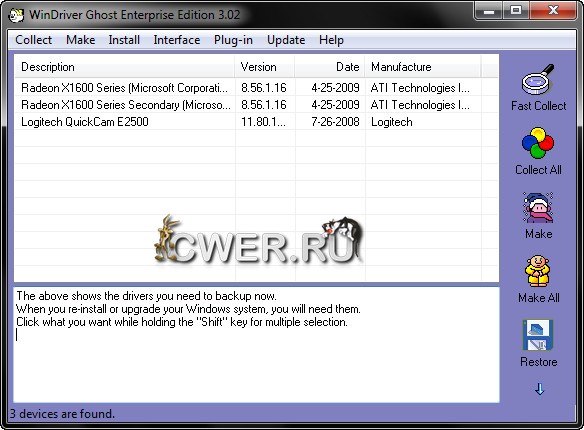Click the message log text area

click(x=256, y=345)
